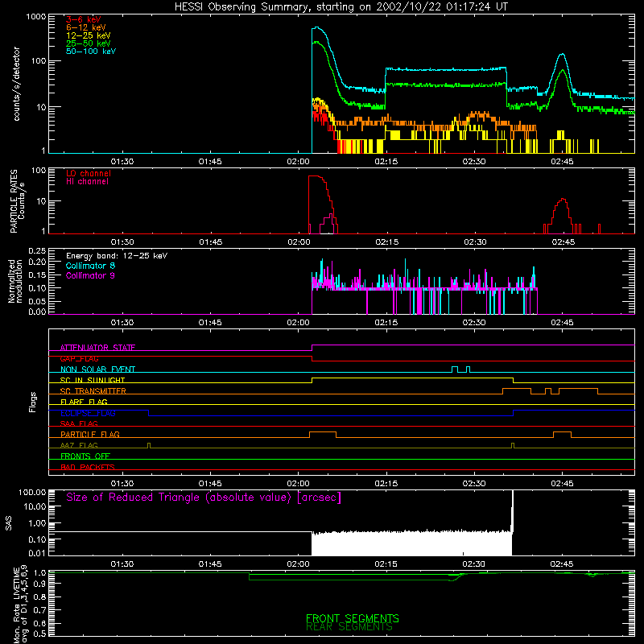Click the ATTENUATOR_STATE flag label
The width and height of the screenshot is (644, 644).
click(97, 348)
